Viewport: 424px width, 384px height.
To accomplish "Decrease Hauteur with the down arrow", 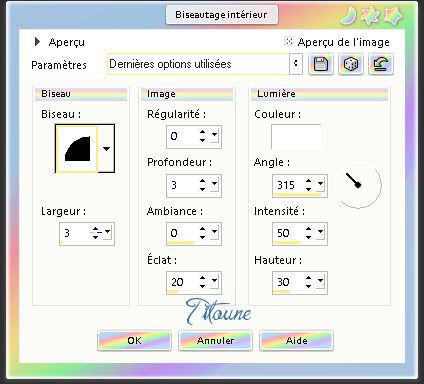I will coord(309,286).
